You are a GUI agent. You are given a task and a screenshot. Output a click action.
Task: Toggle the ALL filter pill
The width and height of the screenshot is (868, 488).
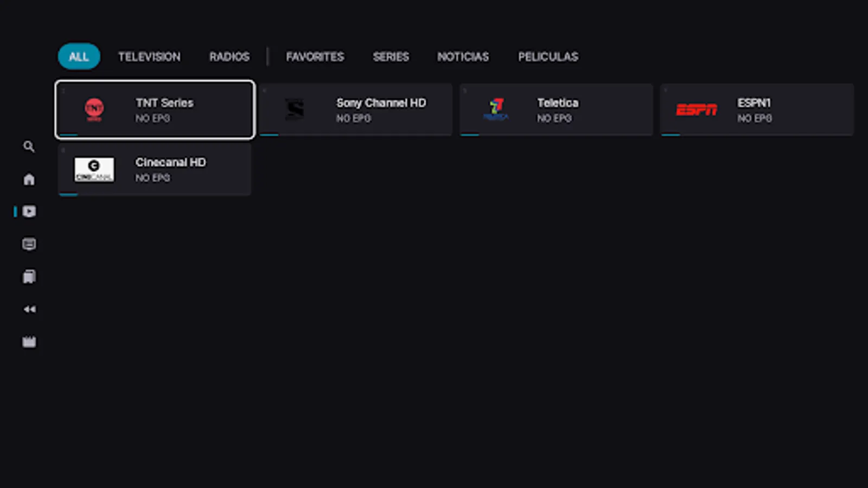79,56
